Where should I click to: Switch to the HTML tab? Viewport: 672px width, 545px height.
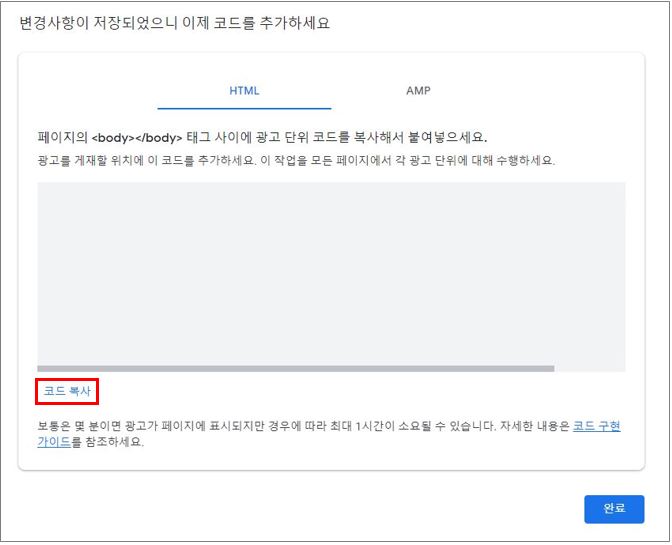244,90
